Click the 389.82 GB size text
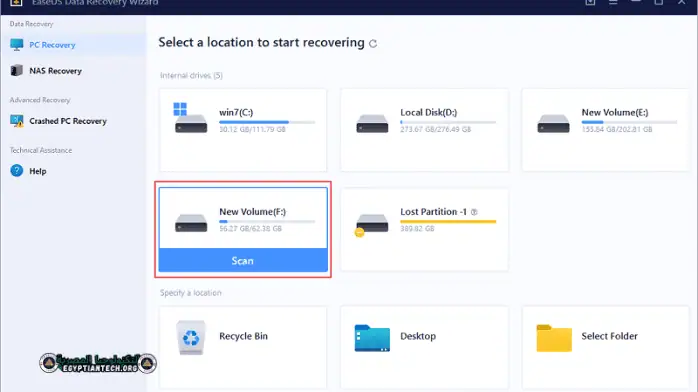Viewport: 698px width, 392px height. click(417, 229)
